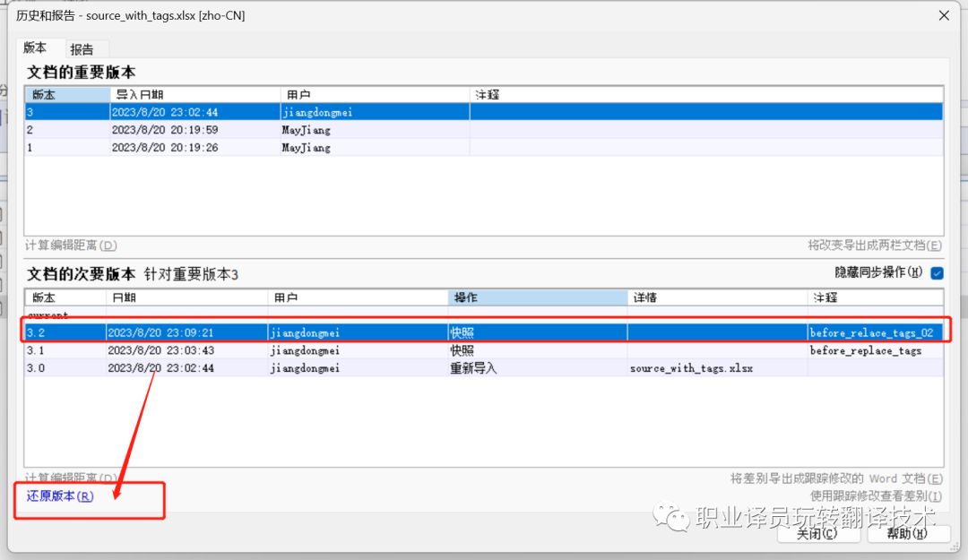968x560 pixels.
Task: Click the 将改变导出成两栏文档 export link
Action: click(874, 245)
